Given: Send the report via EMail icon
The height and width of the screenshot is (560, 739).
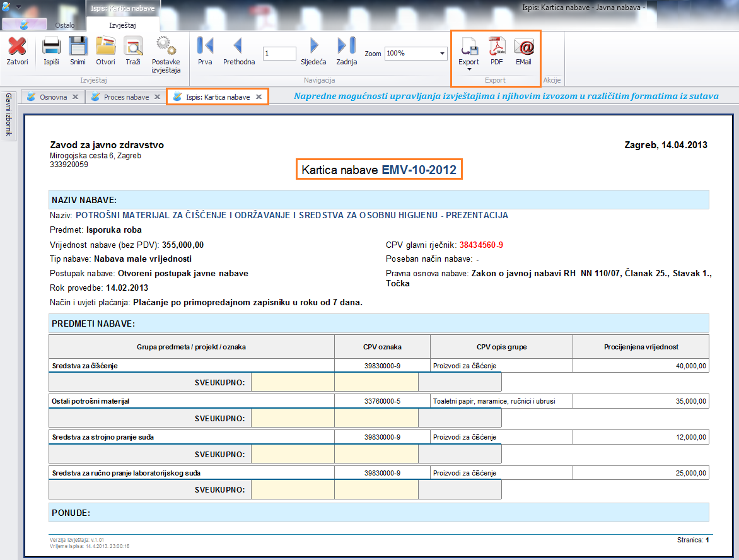Looking at the screenshot, I should [x=523, y=51].
